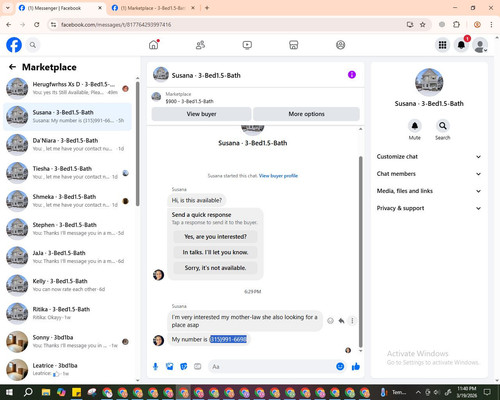
Task: Open Tiesha 3-Bed1.5-Bath conversation
Action: (x=68, y=173)
